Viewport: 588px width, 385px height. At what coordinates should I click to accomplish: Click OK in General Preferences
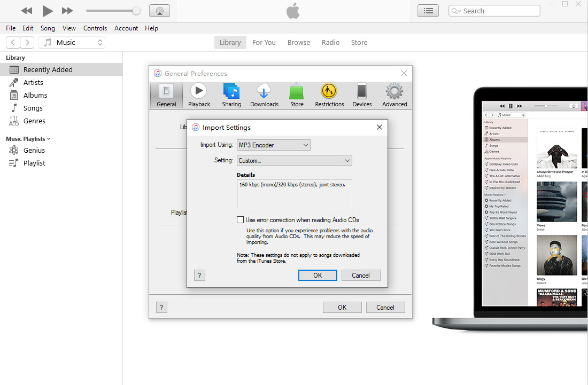point(342,308)
